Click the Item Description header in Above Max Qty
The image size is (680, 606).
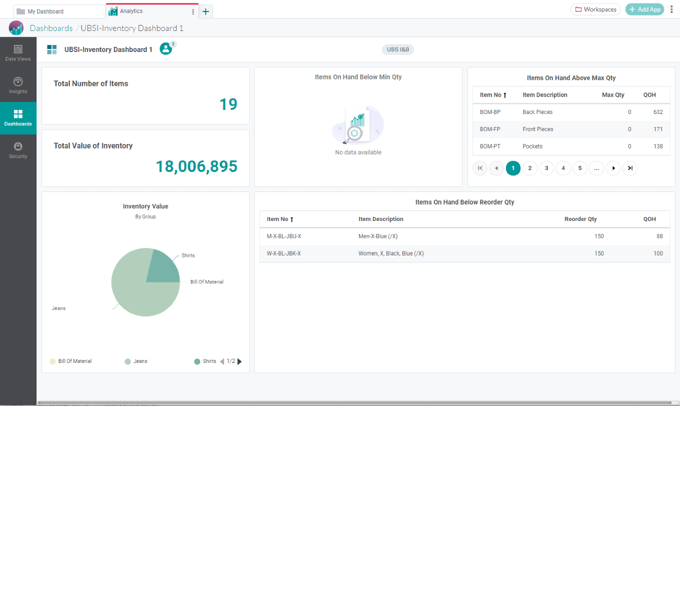pos(545,95)
